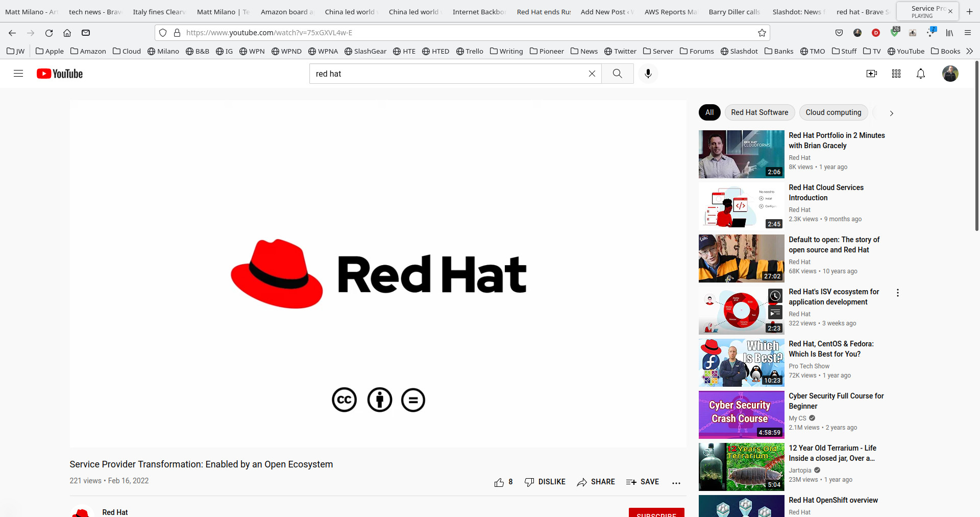Open 12 Year Old Terrarium video title
The height and width of the screenshot is (517, 980).
[832, 453]
